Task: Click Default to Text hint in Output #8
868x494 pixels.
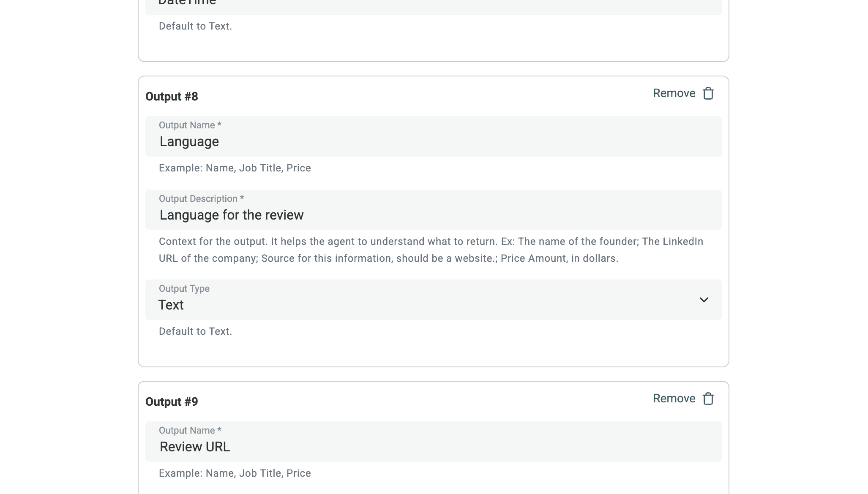Action: point(195,331)
